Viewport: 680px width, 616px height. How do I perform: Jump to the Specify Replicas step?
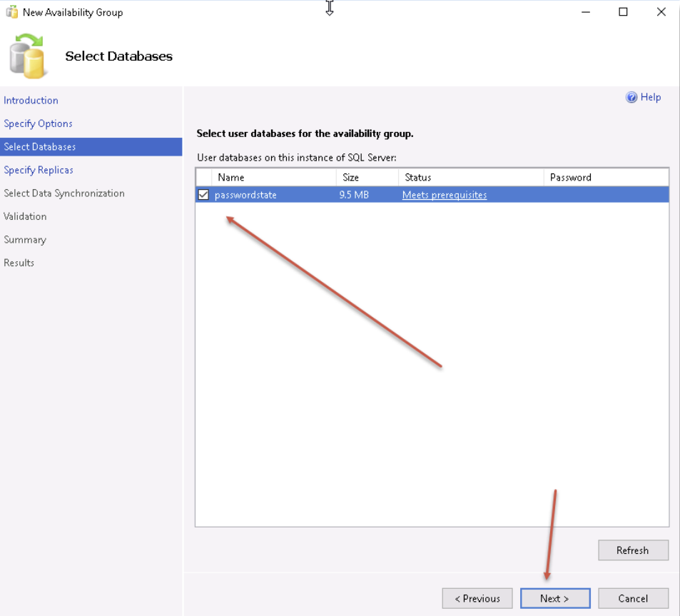(39, 170)
